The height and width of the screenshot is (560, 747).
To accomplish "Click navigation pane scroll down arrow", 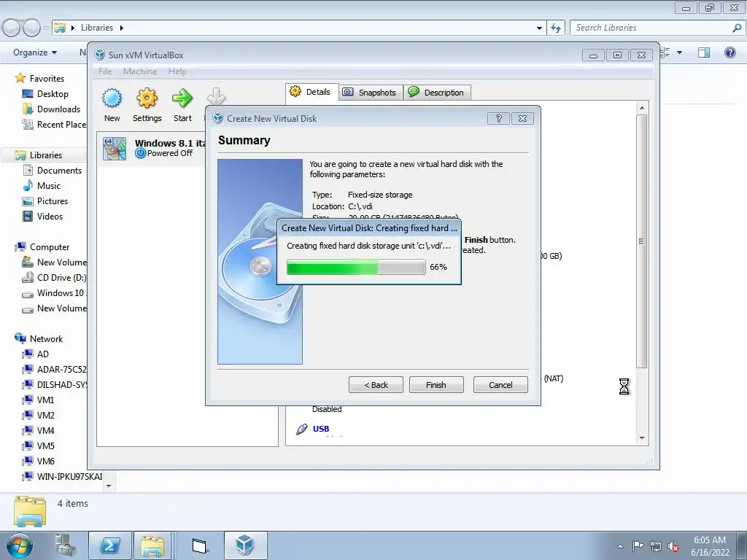I will point(109,486).
